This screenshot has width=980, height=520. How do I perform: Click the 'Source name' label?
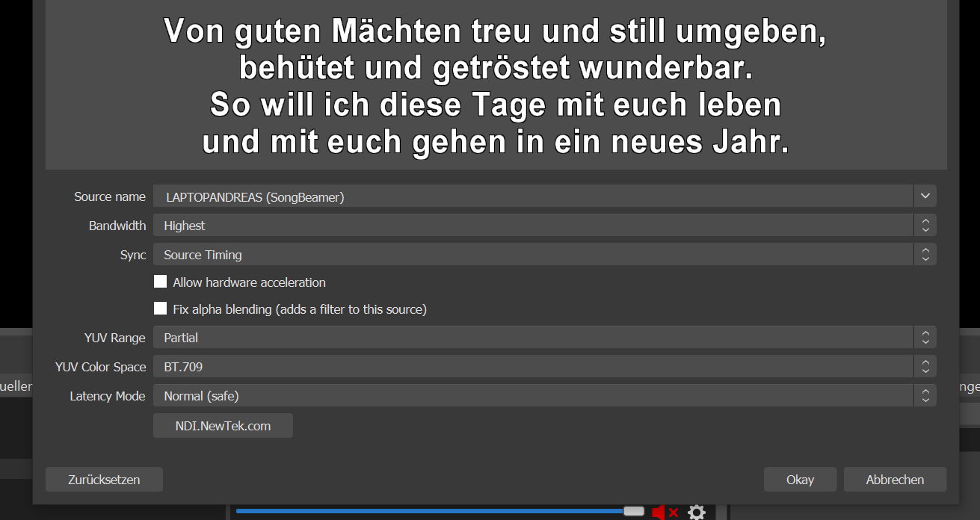[x=110, y=196]
